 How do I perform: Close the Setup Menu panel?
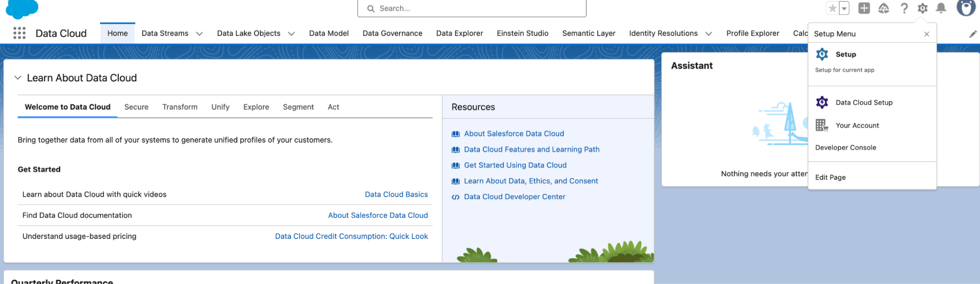927,34
